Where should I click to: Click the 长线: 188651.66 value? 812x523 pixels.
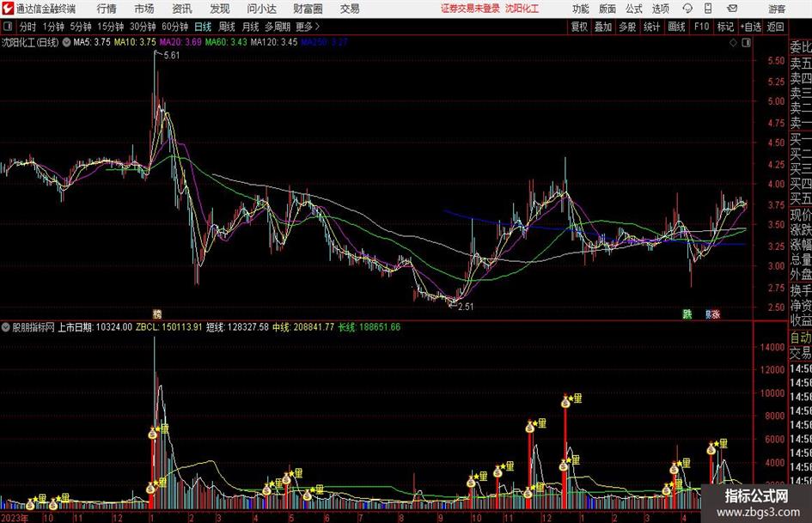(x=369, y=327)
